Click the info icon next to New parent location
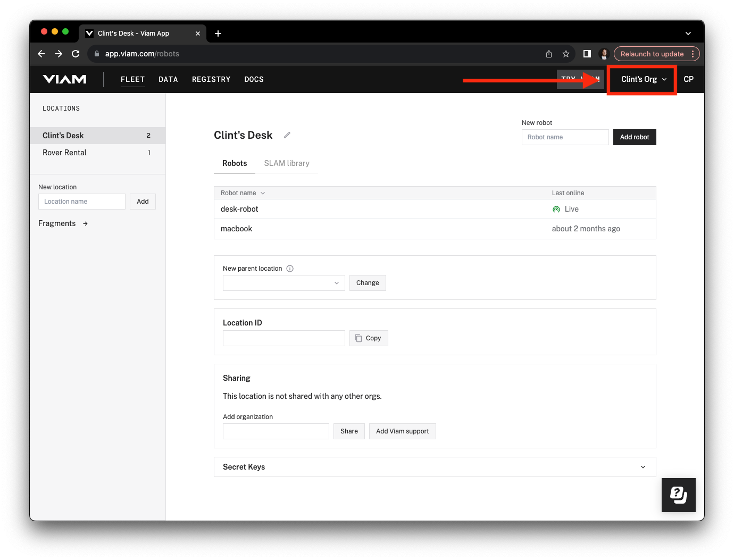This screenshot has width=734, height=560. click(x=290, y=269)
